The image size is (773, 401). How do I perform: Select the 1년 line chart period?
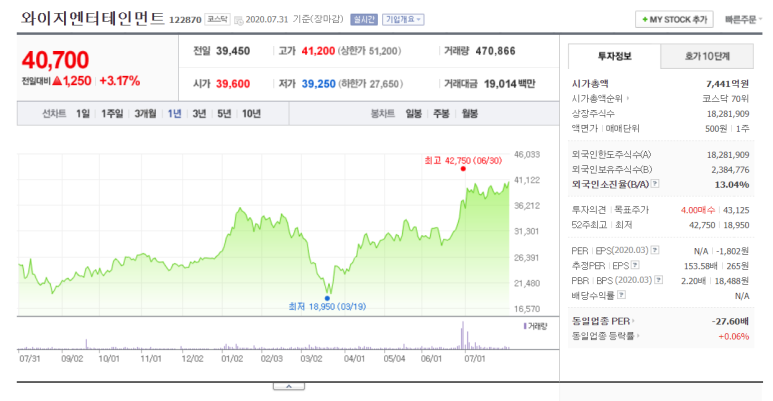click(175, 114)
